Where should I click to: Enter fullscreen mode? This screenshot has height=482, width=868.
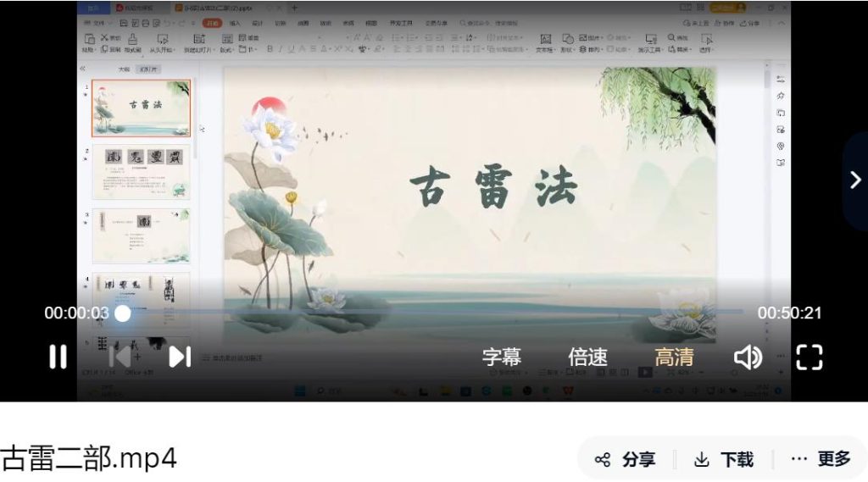point(810,357)
